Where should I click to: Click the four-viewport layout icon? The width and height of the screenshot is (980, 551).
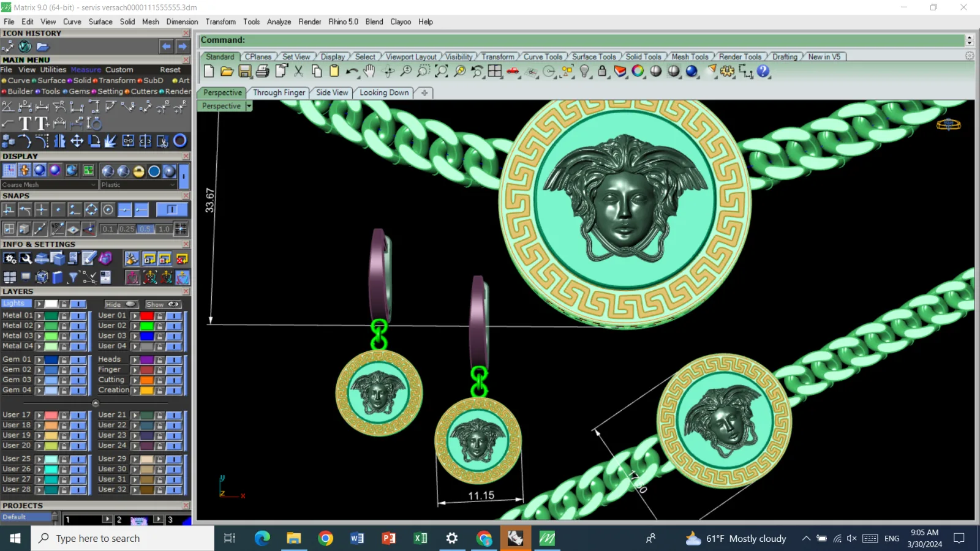point(495,72)
